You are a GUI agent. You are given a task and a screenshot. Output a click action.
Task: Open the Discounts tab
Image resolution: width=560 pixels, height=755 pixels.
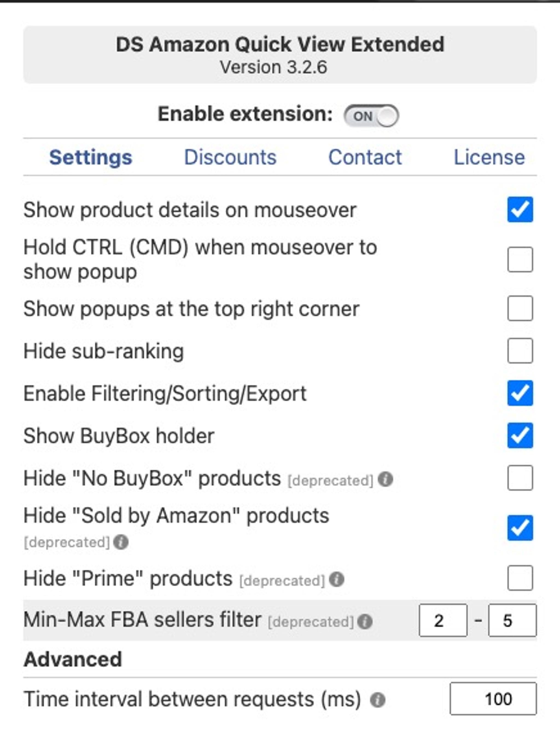tap(230, 157)
